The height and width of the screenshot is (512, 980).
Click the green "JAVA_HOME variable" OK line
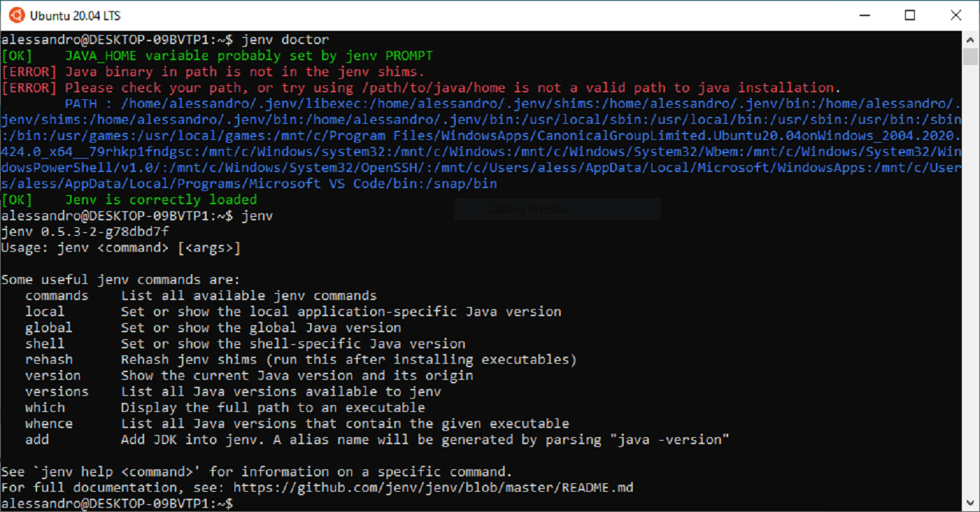click(248, 56)
